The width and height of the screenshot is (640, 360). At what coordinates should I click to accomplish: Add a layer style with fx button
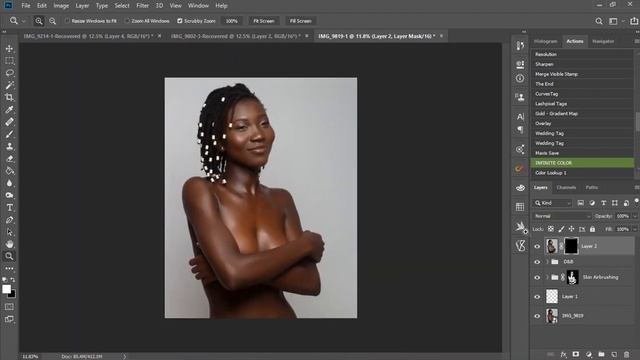tap(563, 354)
